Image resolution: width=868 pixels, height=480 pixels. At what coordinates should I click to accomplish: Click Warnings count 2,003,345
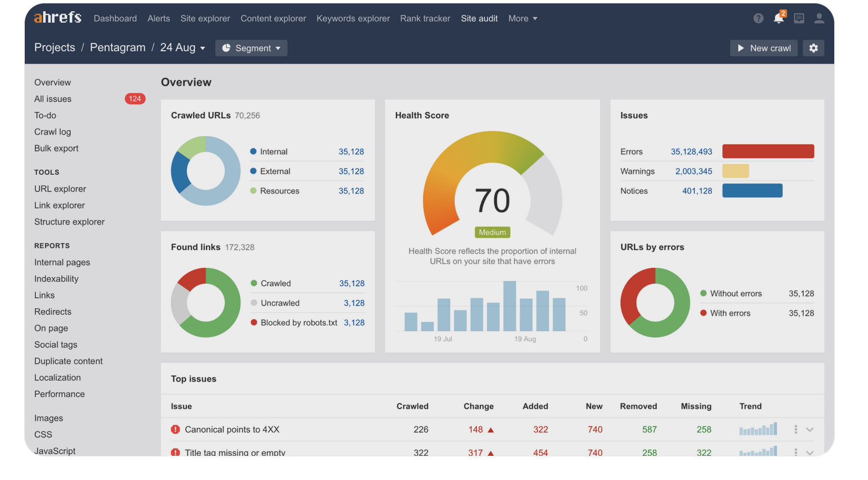click(x=693, y=171)
